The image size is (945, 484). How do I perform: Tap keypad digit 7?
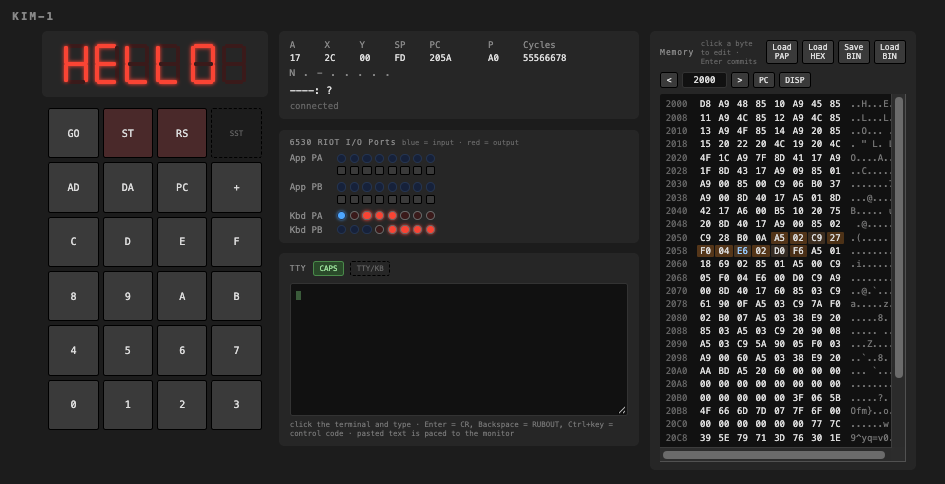pos(236,350)
